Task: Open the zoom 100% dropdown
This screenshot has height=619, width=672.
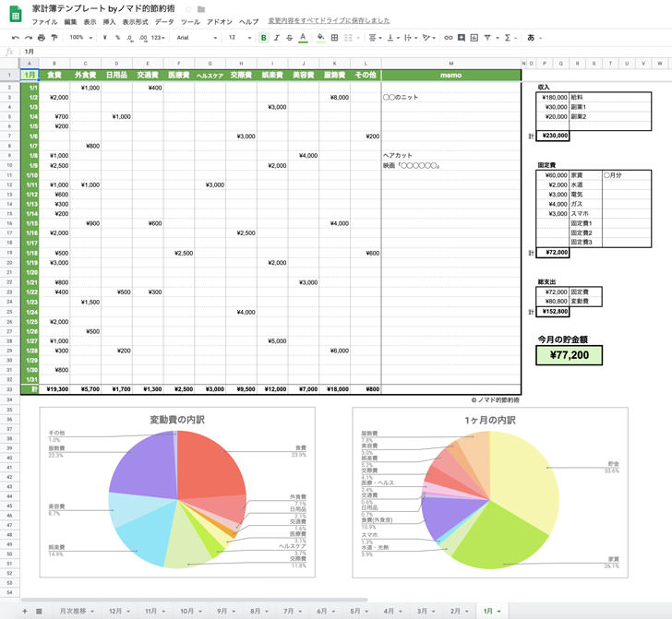Action: pos(80,38)
